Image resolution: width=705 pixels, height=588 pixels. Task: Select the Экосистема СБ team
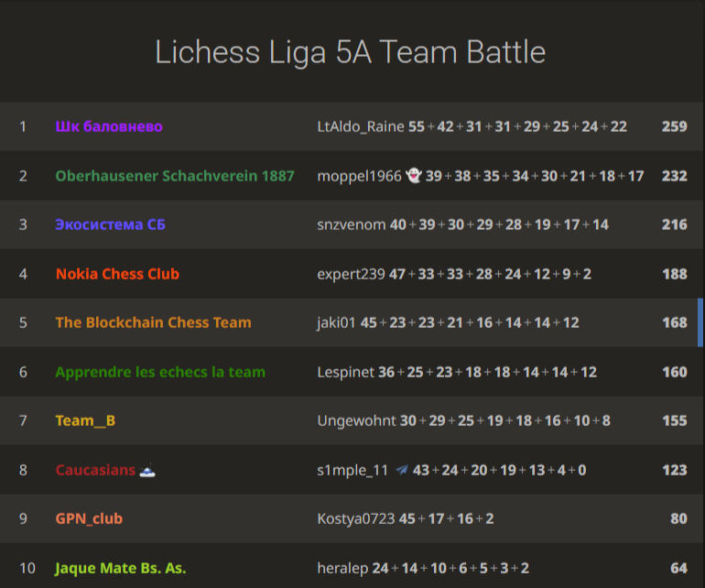coord(110,224)
